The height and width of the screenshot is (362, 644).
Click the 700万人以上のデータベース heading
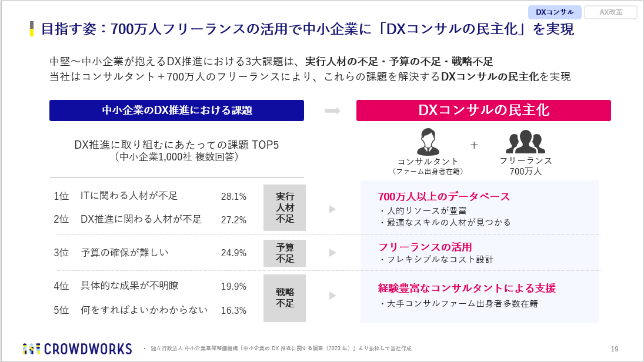tap(443, 196)
